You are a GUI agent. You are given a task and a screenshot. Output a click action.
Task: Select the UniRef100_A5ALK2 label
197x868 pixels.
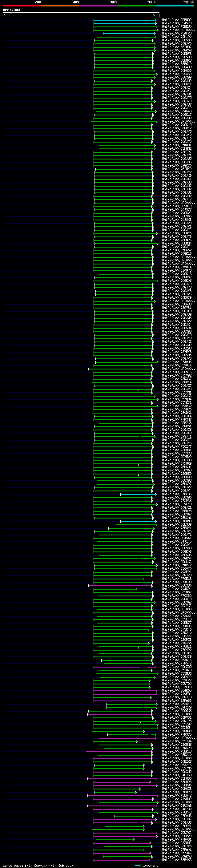point(177,562)
